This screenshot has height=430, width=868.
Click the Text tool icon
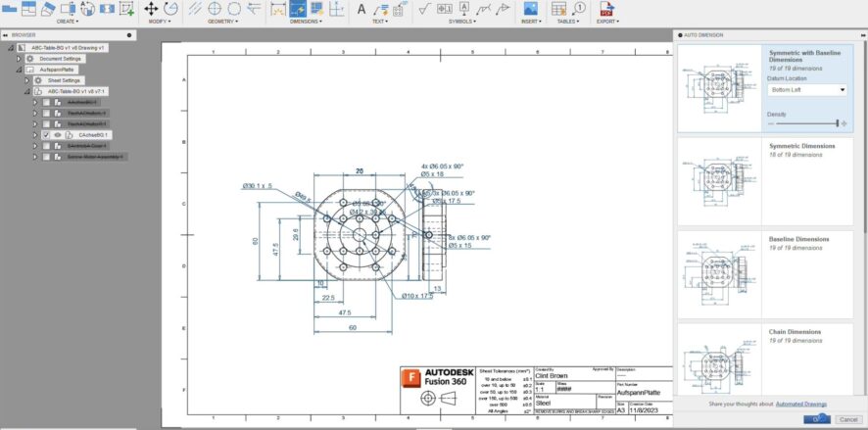click(361, 9)
